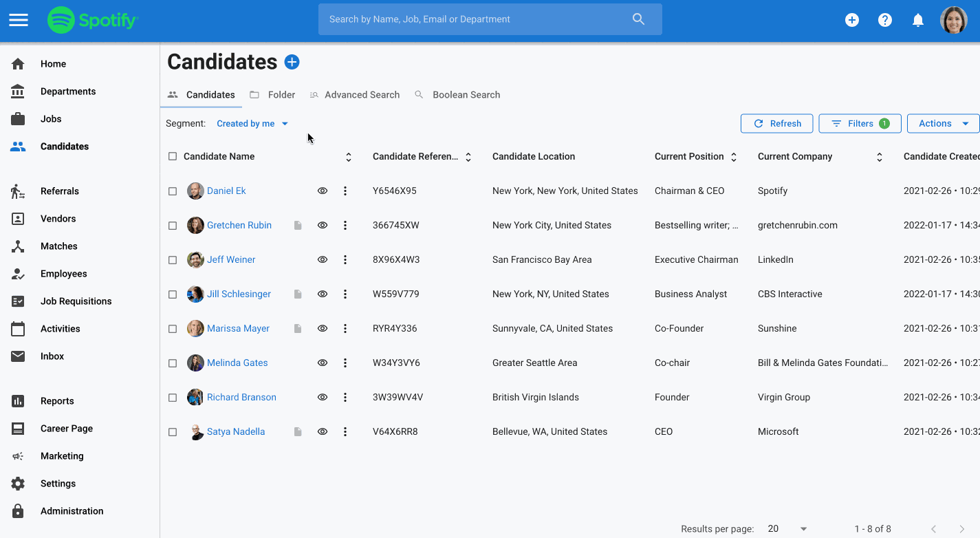This screenshot has height=538, width=980.
Task: Switch to the Advanced Search tab
Action: coord(354,95)
